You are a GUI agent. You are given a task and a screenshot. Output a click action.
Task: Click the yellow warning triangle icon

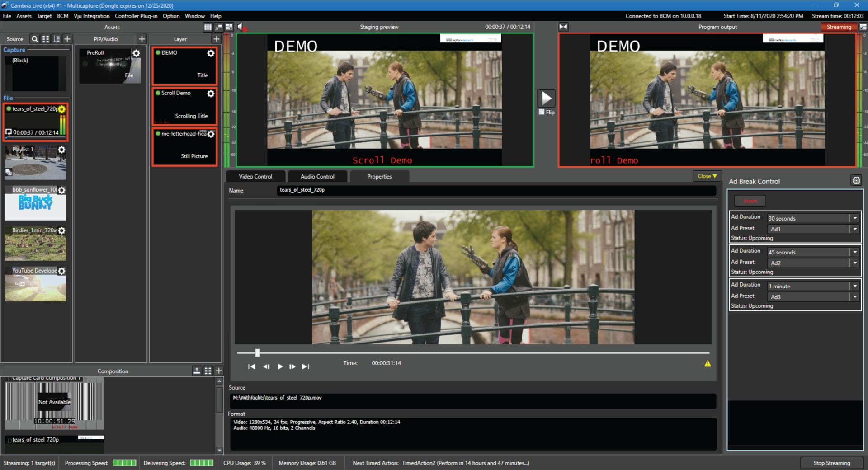pyautogui.click(x=708, y=363)
